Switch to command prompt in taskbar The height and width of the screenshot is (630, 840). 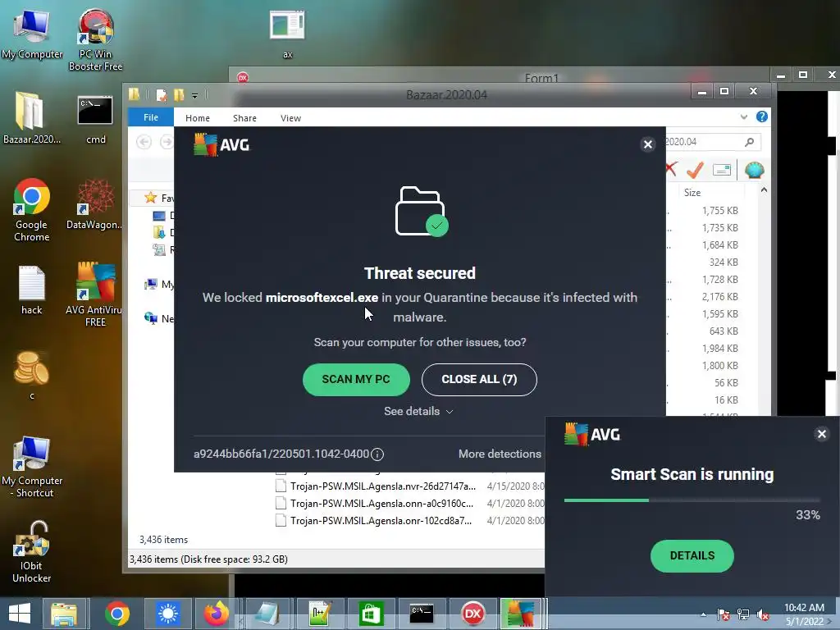[x=422, y=614]
